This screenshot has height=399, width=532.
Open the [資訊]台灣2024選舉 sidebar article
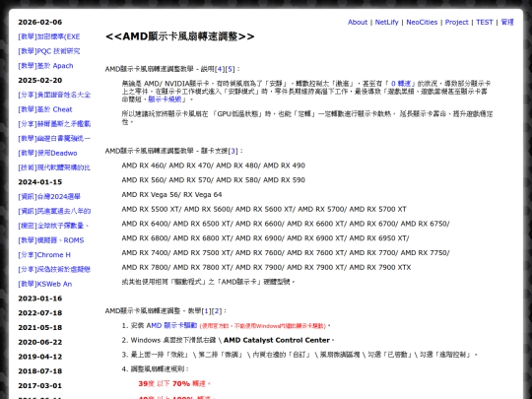click(49, 196)
